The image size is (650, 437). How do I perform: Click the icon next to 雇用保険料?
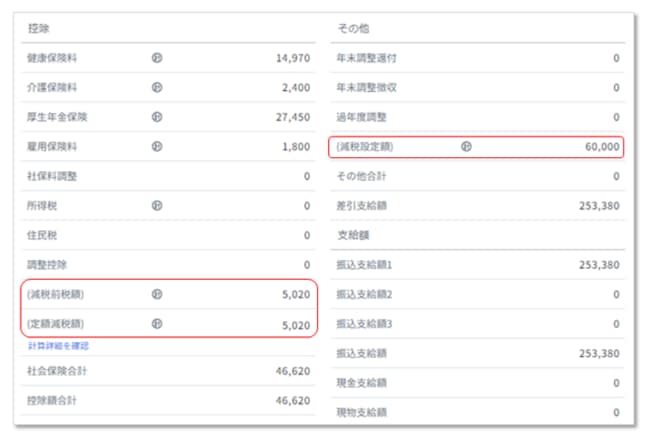[157, 146]
